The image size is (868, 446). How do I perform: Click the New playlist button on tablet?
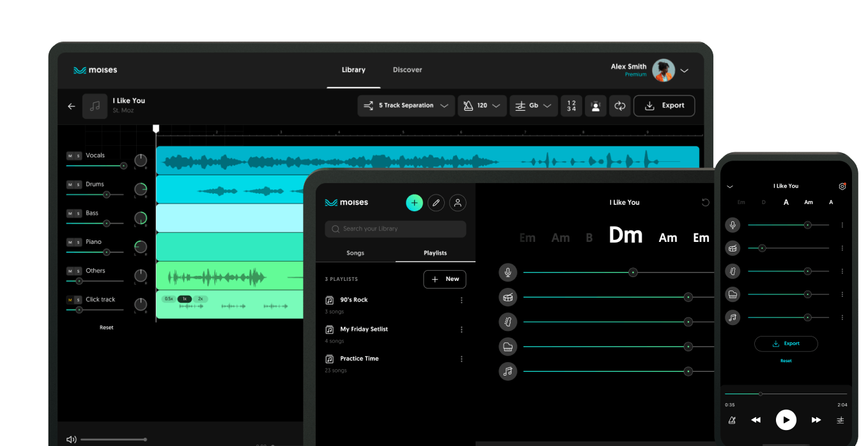pyautogui.click(x=445, y=279)
